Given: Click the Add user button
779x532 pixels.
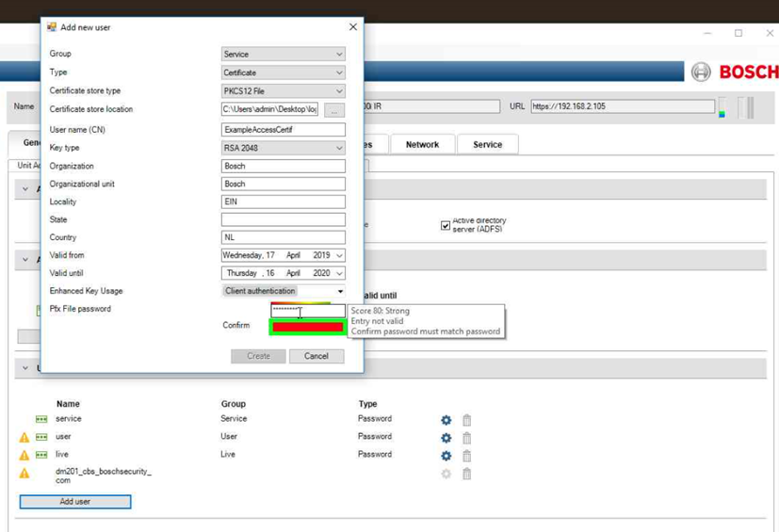Looking at the screenshot, I should (x=75, y=502).
